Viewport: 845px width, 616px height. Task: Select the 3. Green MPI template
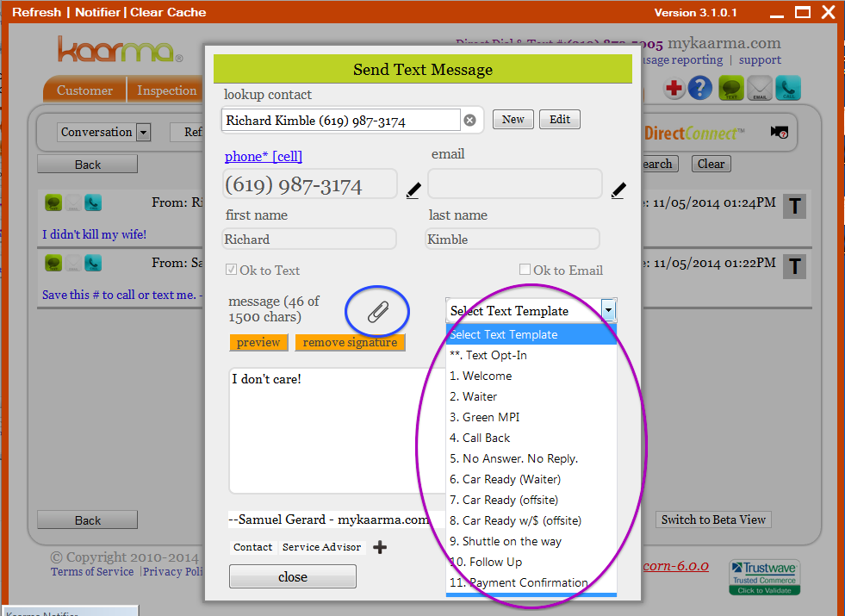point(531,417)
